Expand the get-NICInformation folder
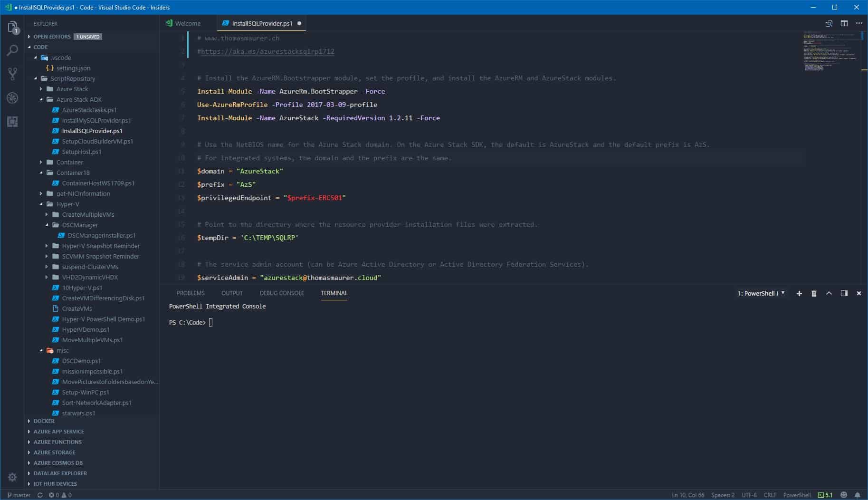 (x=83, y=193)
